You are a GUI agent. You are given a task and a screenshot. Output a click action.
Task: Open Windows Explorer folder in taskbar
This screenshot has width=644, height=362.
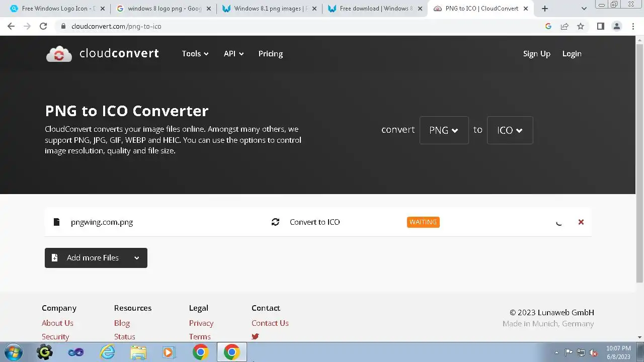138,352
